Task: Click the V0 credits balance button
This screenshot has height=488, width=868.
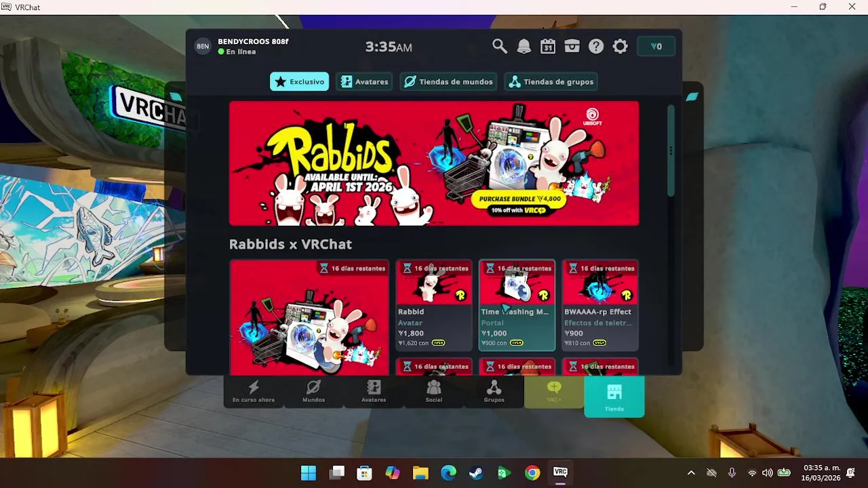Action: coord(656,46)
